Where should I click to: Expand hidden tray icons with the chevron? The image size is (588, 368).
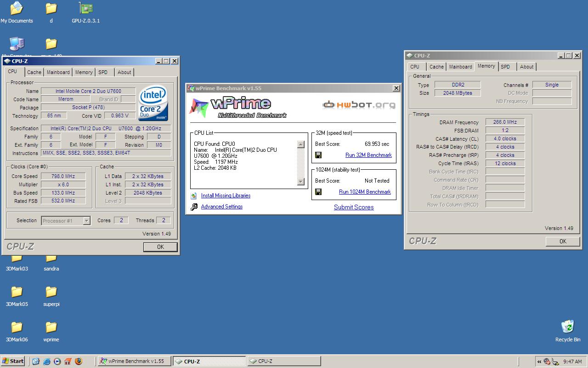pos(539,362)
